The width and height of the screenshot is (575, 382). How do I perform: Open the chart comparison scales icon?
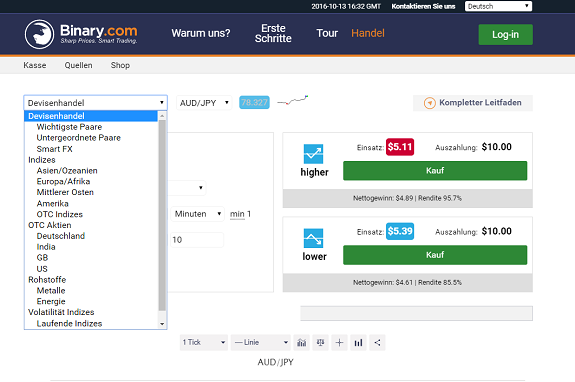(x=321, y=343)
